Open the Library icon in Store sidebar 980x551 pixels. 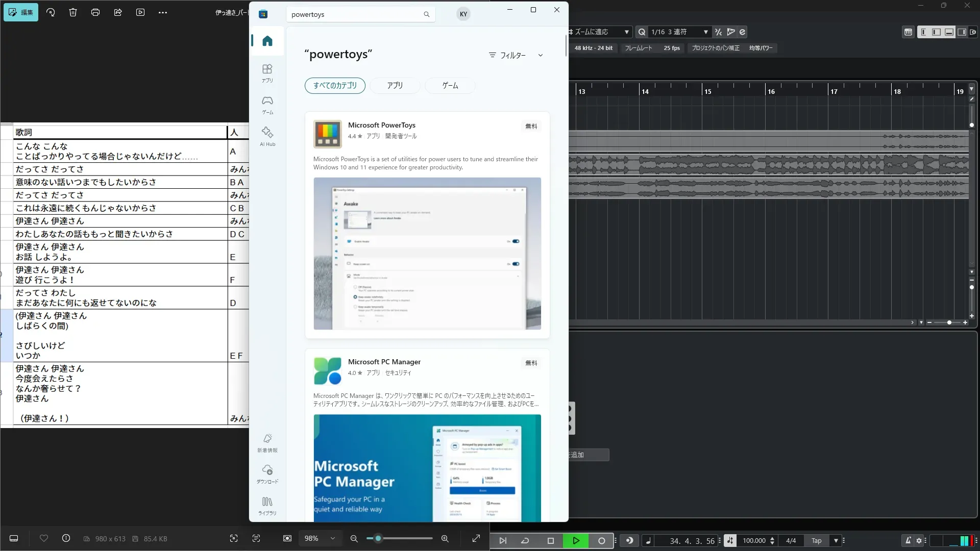267,506
